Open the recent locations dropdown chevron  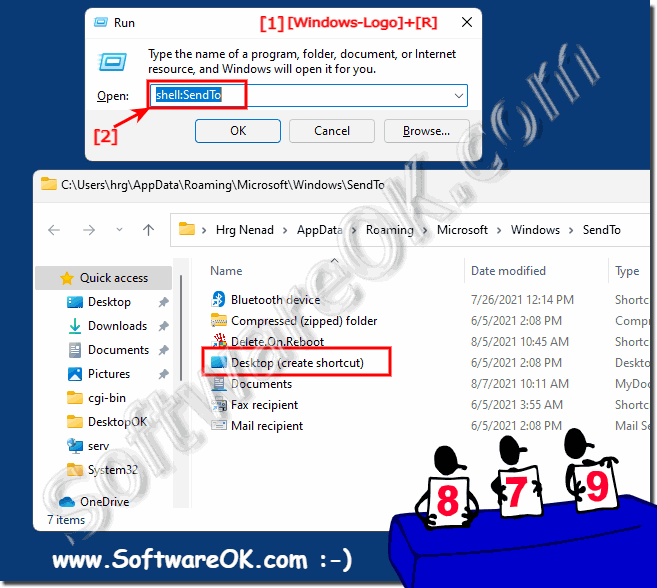119,230
